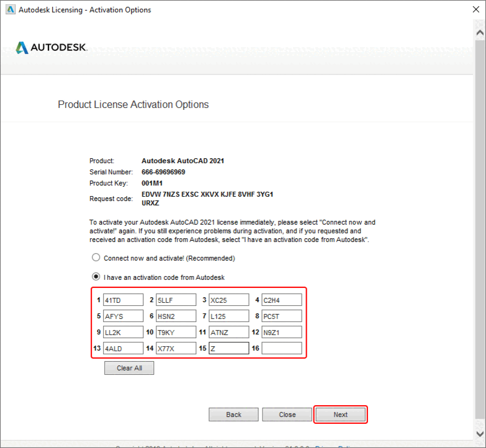486x448 pixels.
Task: Click the Clear All button
Action: coord(129,368)
